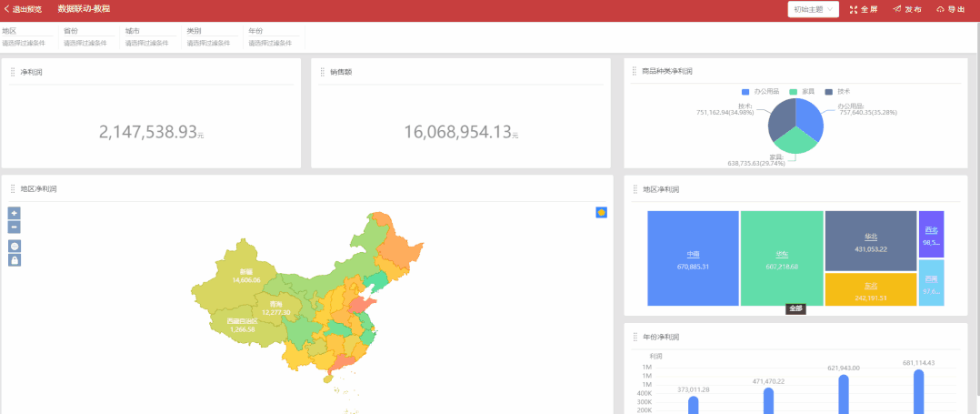Click the 新疆 region on the map

245,275
